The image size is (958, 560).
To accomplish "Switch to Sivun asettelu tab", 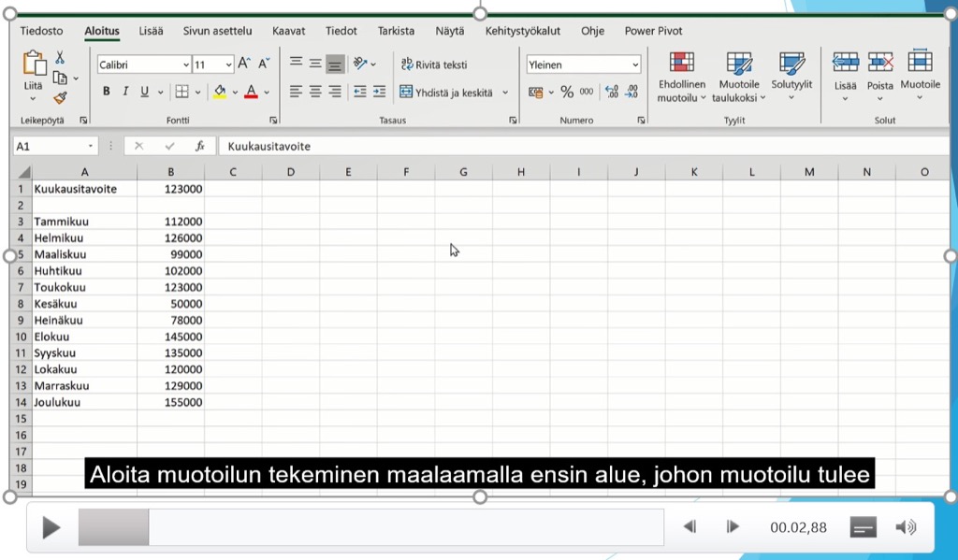I will [217, 31].
